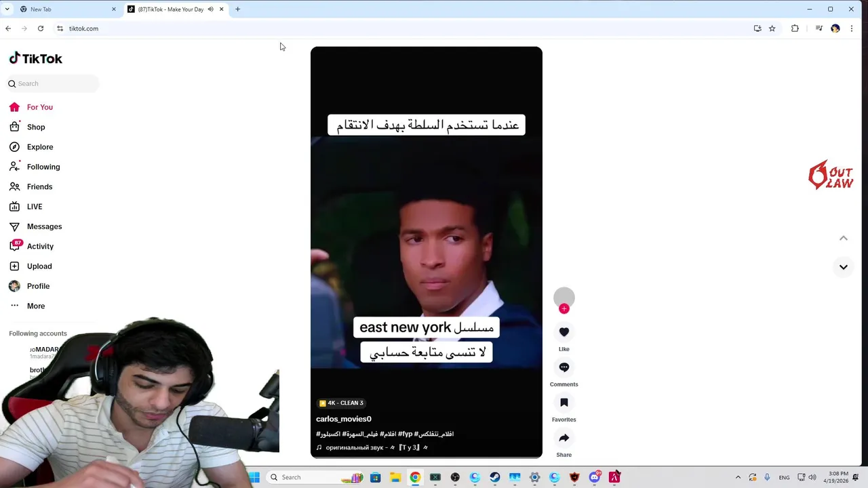
Task: Like the video with heart icon
Action: click(x=564, y=332)
